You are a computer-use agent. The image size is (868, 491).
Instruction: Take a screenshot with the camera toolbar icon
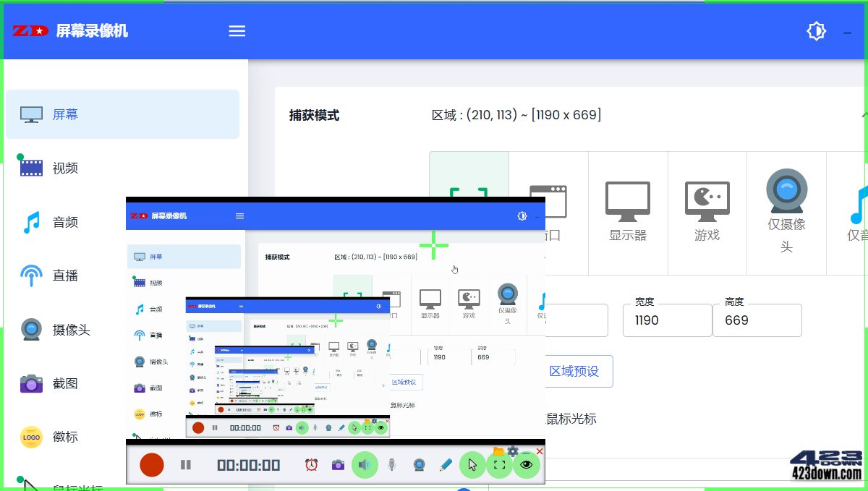tap(338, 465)
